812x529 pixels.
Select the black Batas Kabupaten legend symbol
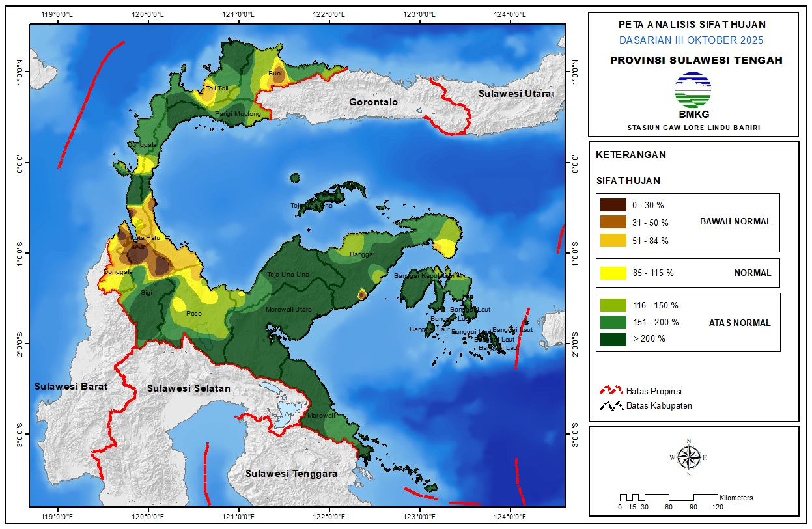(x=610, y=406)
